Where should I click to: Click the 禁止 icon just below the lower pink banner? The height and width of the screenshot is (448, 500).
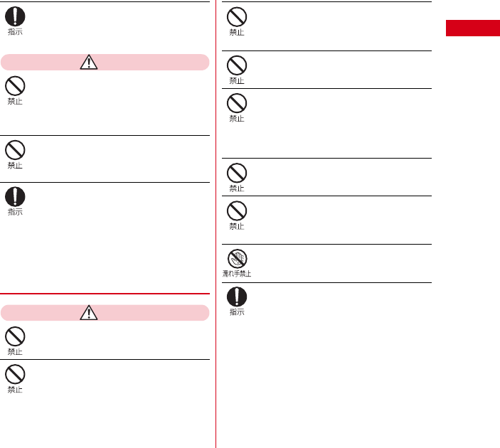coord(14,336)
